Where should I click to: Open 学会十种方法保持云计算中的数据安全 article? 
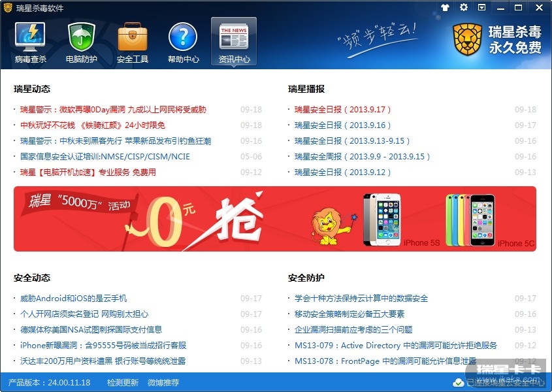(361, 299)
